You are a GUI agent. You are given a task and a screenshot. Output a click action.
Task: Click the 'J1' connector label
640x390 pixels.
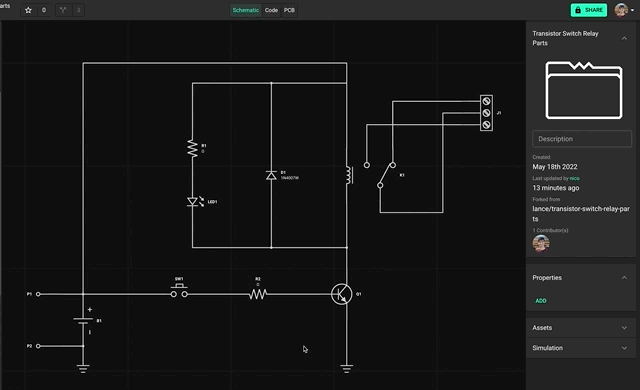(499, 113)
